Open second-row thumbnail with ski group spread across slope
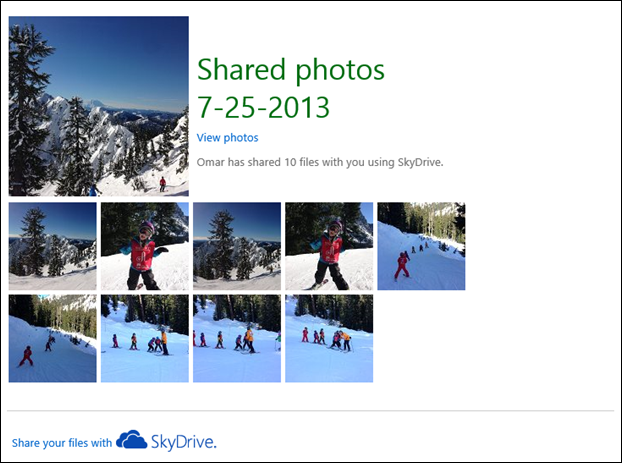 coord(237,338)
